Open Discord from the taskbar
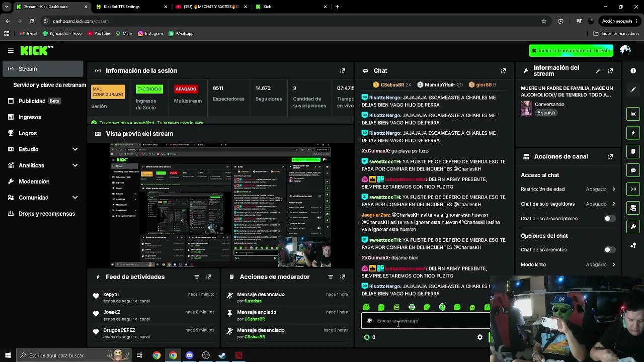644x362 pixels. [189, 355]
